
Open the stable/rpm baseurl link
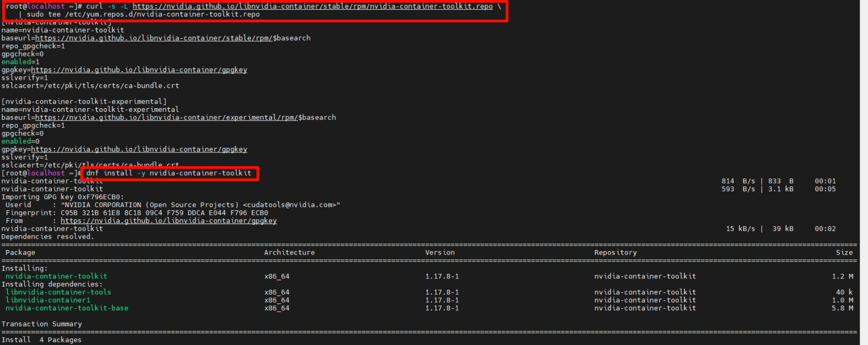coord(154,38)
